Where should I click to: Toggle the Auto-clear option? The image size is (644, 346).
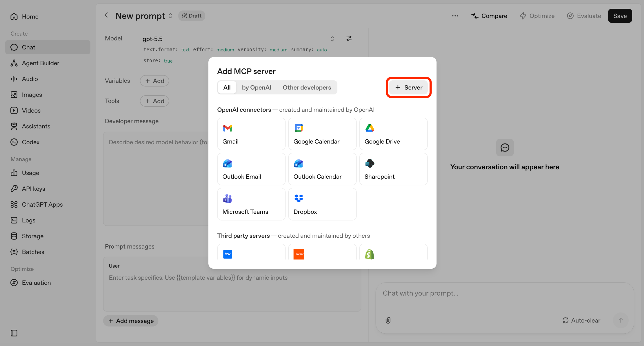[x=581, y=320]
